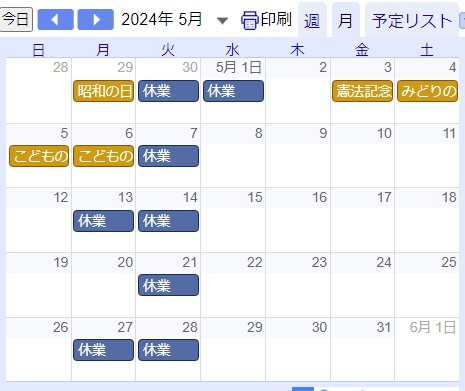Open the 休業 event on May 14
465x391 pixels.
168,221
